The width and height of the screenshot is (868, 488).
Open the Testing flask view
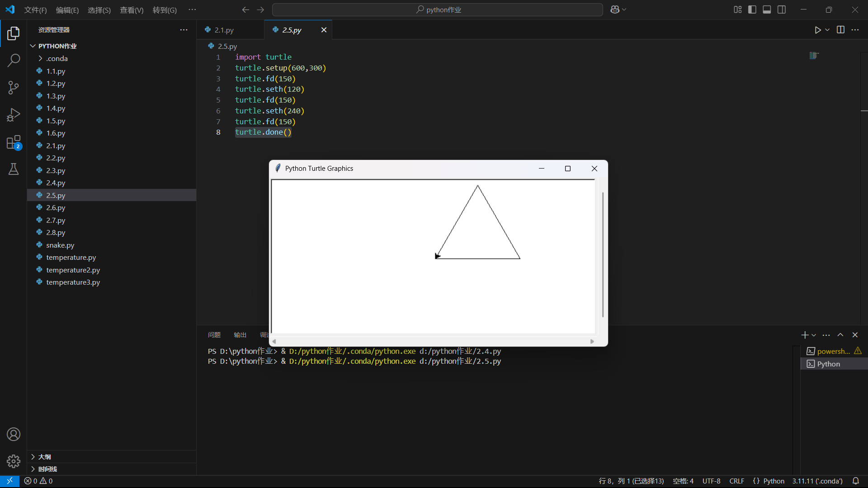[14, 169]
